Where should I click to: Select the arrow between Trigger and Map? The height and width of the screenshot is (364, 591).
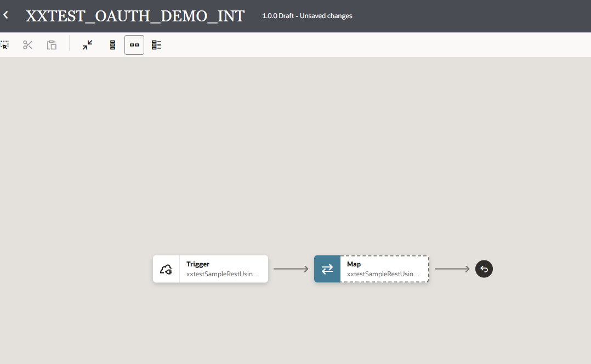(291, 269)
